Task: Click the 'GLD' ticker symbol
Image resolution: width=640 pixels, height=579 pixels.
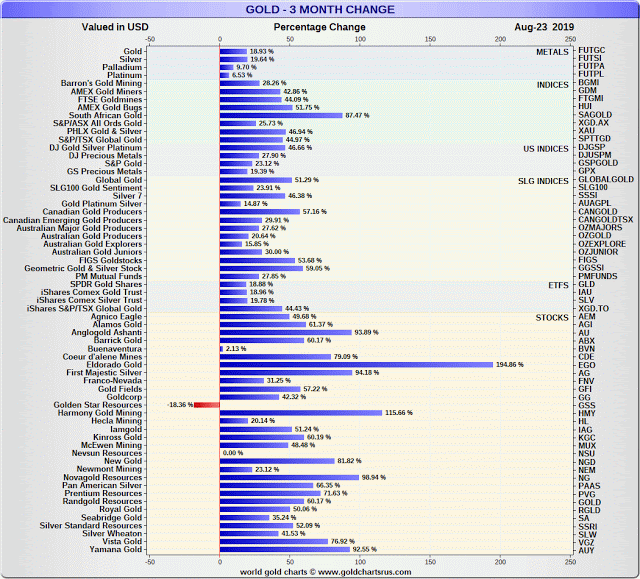Action: click(x=587, y=284)
